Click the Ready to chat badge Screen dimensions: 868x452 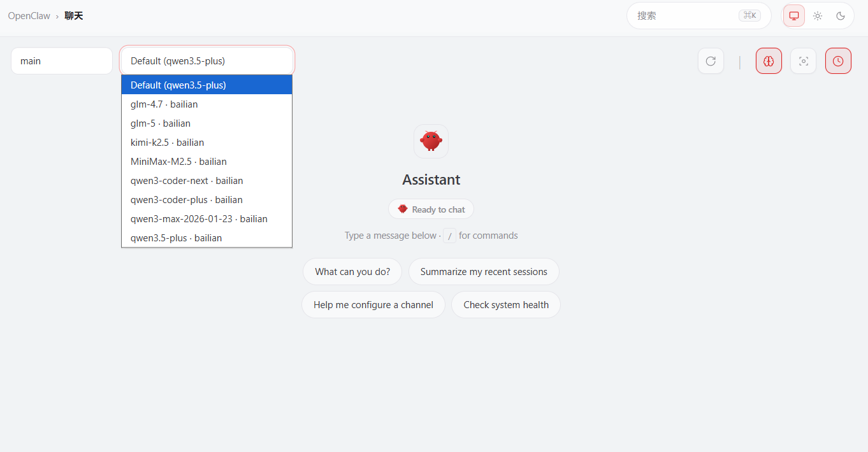431,209
